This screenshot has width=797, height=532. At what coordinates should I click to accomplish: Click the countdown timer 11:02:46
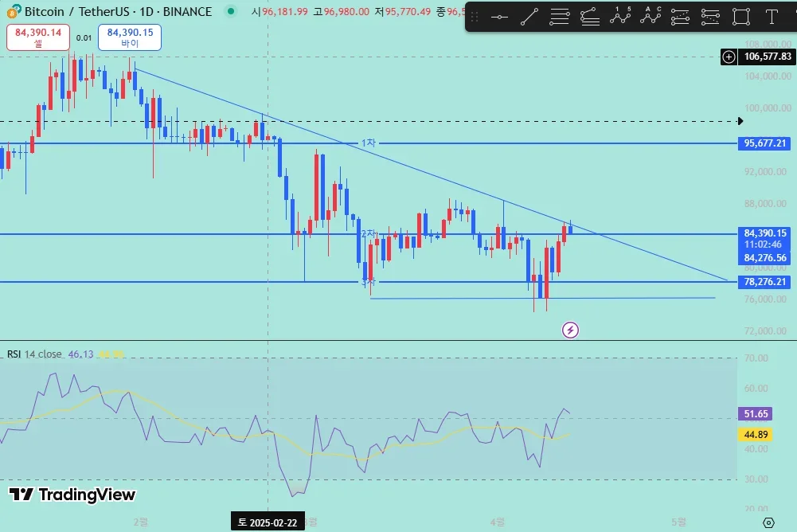[x=763, y=244]
